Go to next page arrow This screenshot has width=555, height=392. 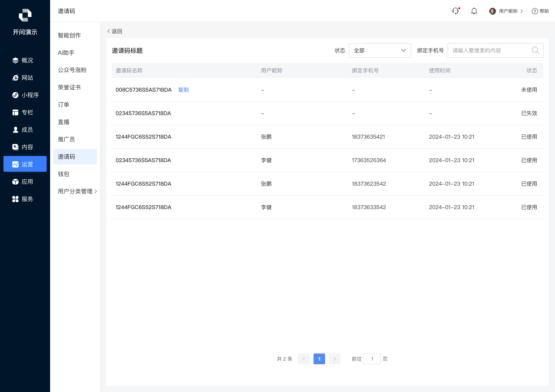335,359
